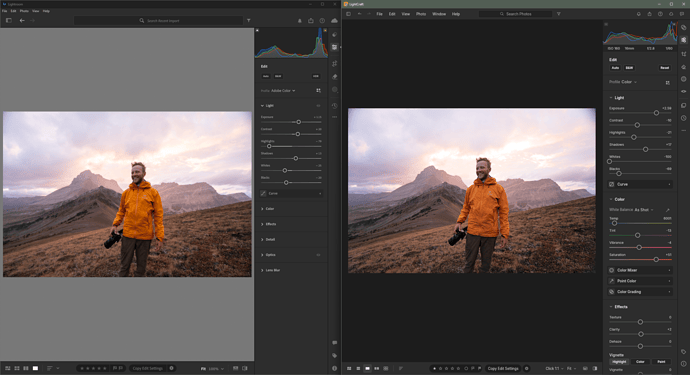Click Highlights slider handle in Lightroom
Screen dimensions: 690x375
pyautogui.click(x=269, y=146)
